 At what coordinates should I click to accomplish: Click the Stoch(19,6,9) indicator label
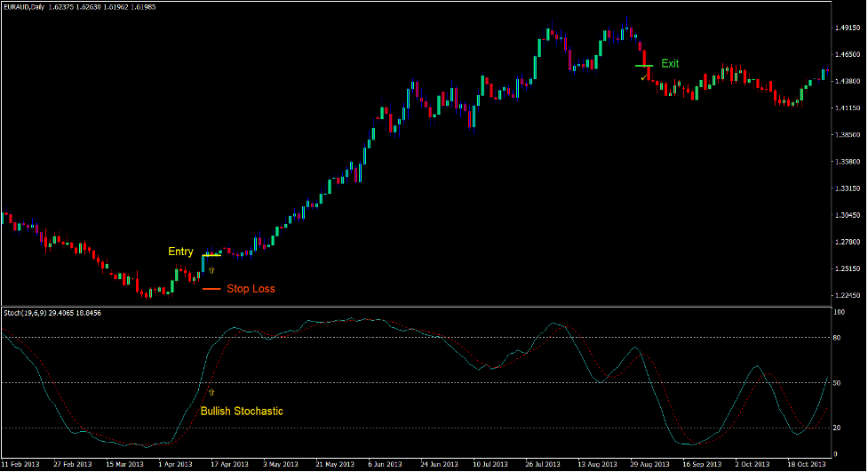(27, 313)
